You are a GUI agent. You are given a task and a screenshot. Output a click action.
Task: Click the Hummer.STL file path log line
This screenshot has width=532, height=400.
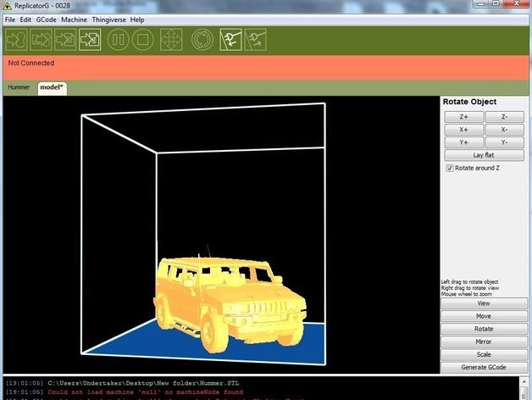point(143,383)
